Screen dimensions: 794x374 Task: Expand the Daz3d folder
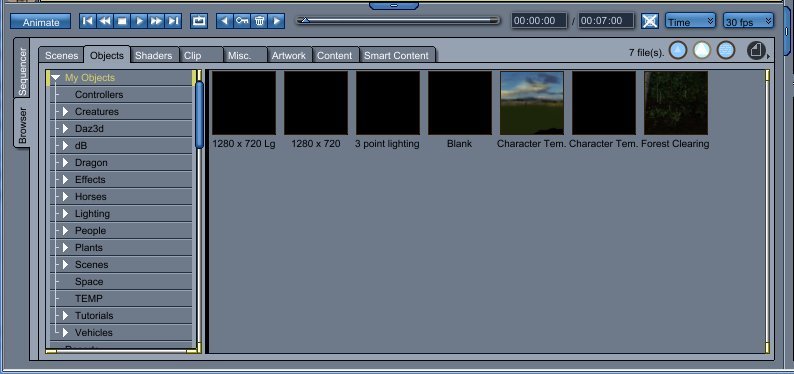[x=65, y=129]
